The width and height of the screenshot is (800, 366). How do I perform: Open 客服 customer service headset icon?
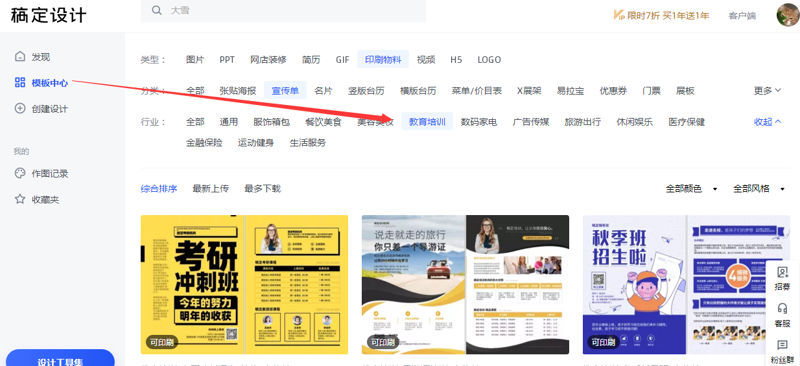coord(782,315)
